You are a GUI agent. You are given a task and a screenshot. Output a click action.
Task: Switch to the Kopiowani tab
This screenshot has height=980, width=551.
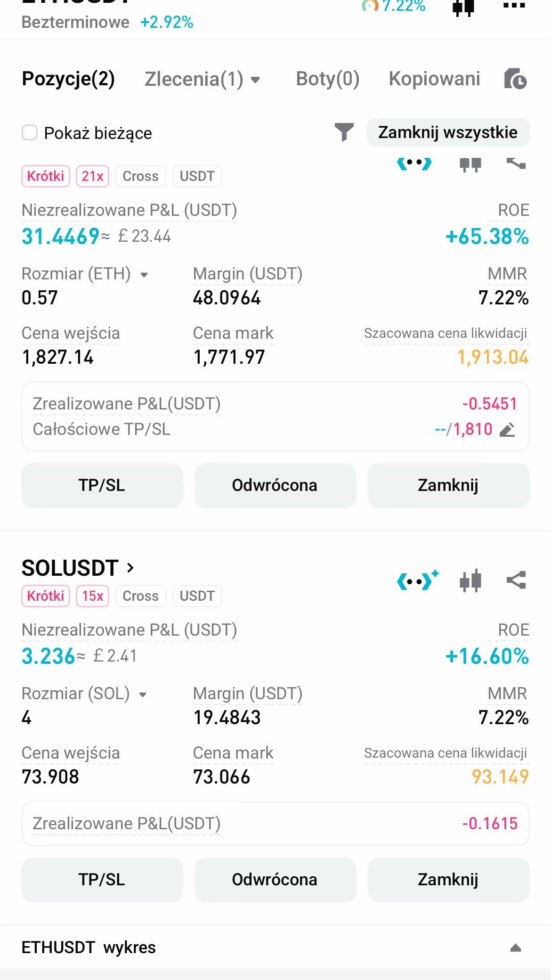434,79
